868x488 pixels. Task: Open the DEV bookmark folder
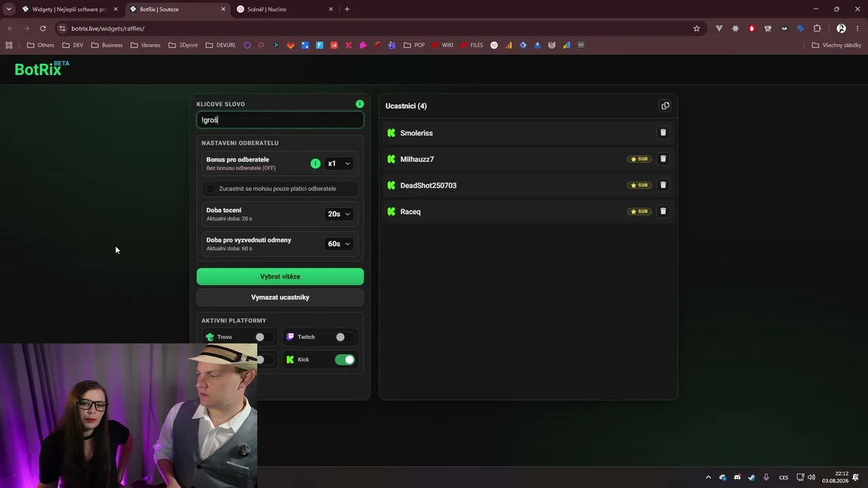pyautogui.click(x=73, y=45)
